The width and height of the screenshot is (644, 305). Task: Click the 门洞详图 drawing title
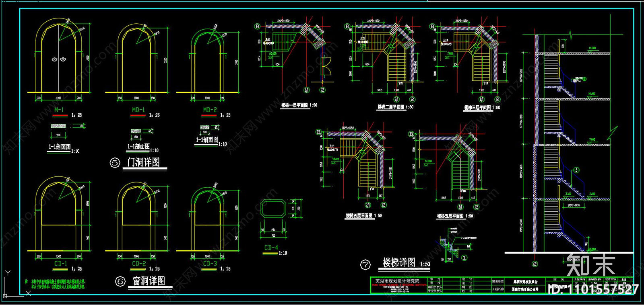pyautogui.click(x=144, y=162)
